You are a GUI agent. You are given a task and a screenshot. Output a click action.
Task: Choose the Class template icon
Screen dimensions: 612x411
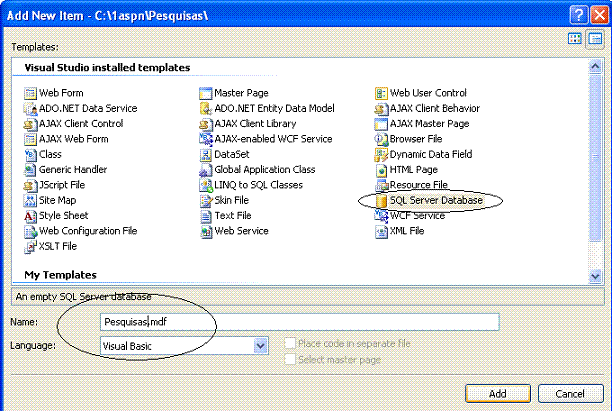click(30, 155)
